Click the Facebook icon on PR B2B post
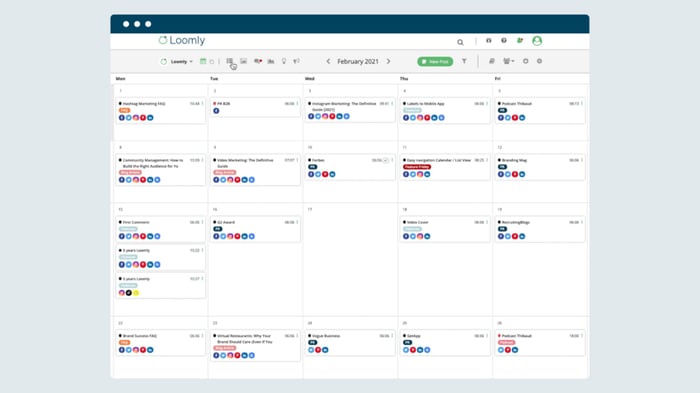The height and width of the screenshot is (393, 700). [216, 111]
